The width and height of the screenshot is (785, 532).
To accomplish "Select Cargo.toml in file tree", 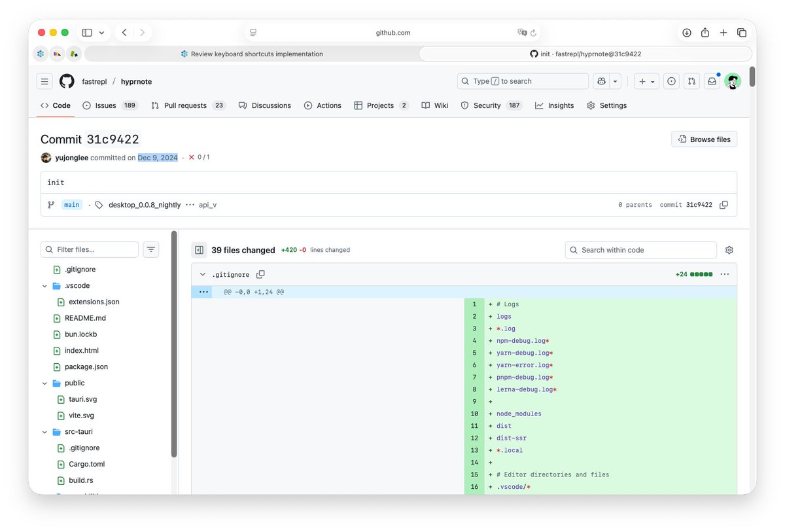I will click(87, 465).
